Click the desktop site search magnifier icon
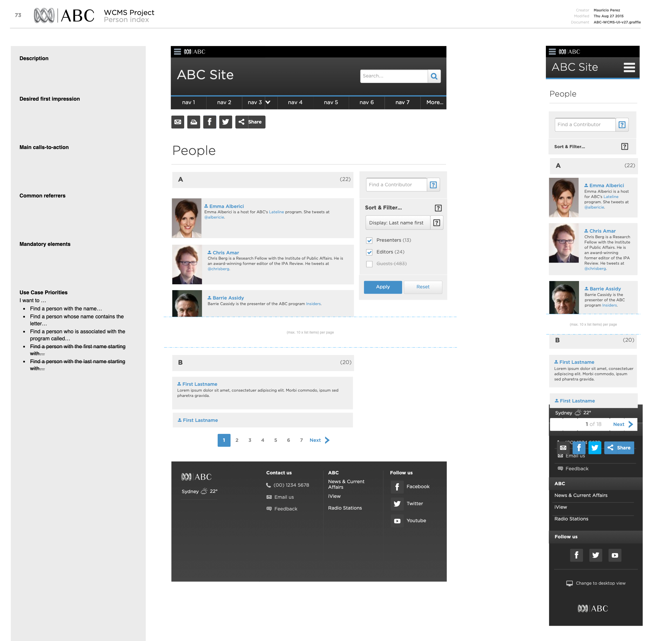This screenshot has height=641, width=672. click(434, 76)
